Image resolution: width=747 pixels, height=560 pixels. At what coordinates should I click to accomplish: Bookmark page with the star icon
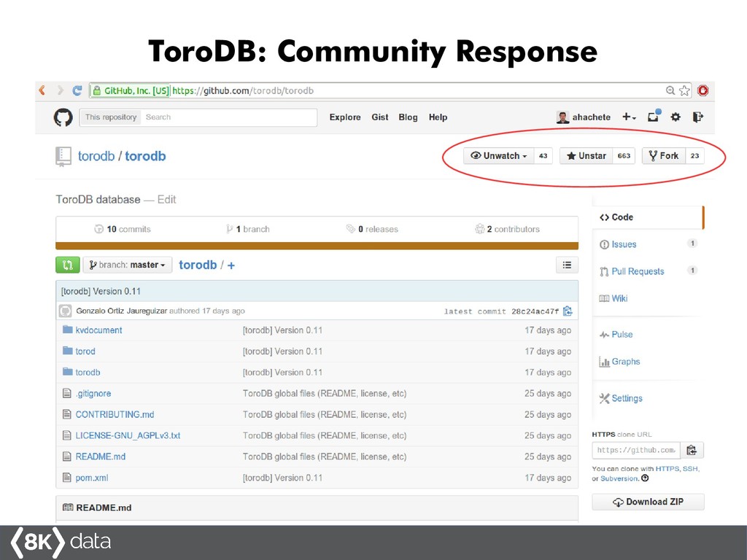tap(684, 90)
